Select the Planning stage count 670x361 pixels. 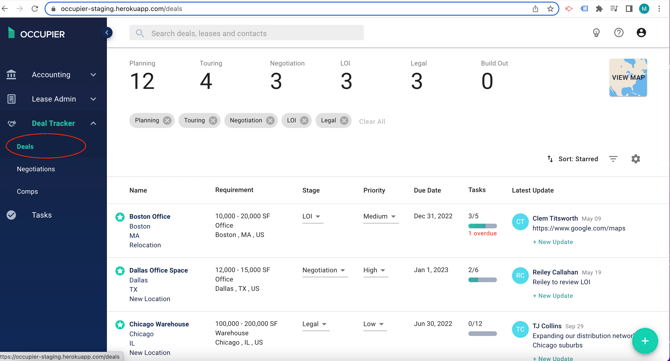click(142, 76)
